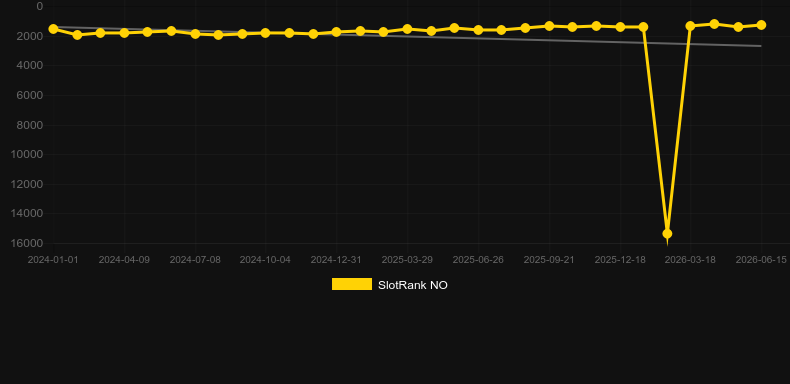The width and height of the screenshot is (790, 384).
Task: Click the last data point at 2026-06-15
Action: pyautogui.click(x=761, y=25)
